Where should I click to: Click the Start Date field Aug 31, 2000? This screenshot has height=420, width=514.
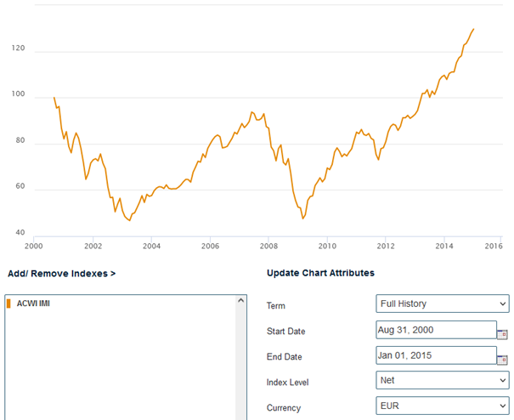pyautogui.click(x=437, y=330)
